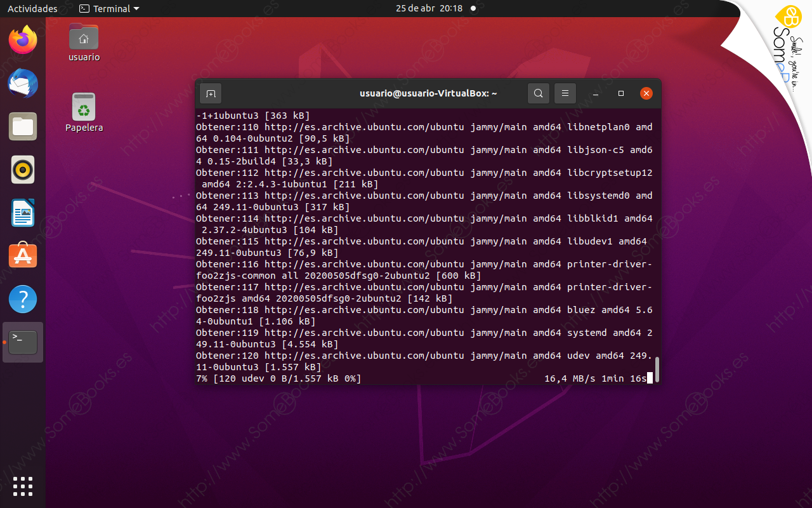
Task: Open the Actividades overview
Action: [x=32, y=8]
